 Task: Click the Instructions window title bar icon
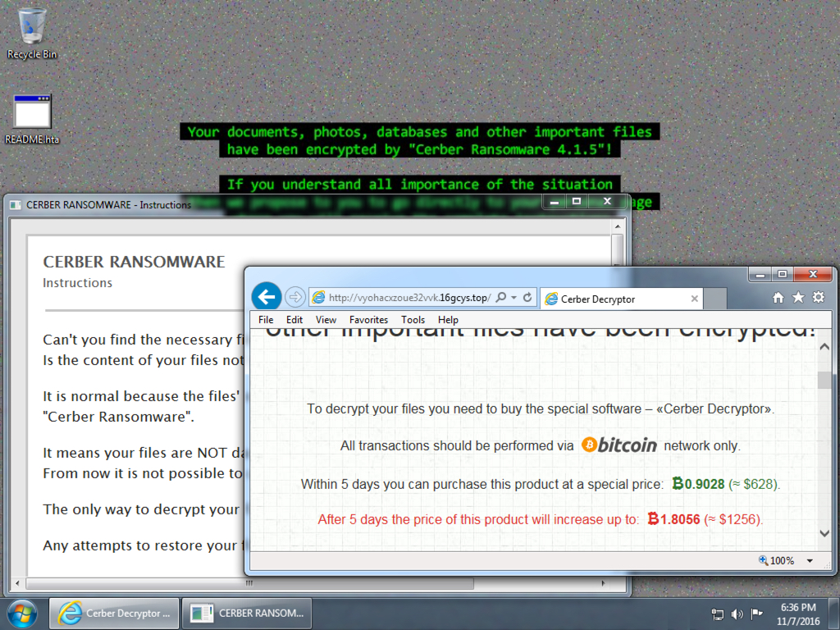tap(16, 204)
